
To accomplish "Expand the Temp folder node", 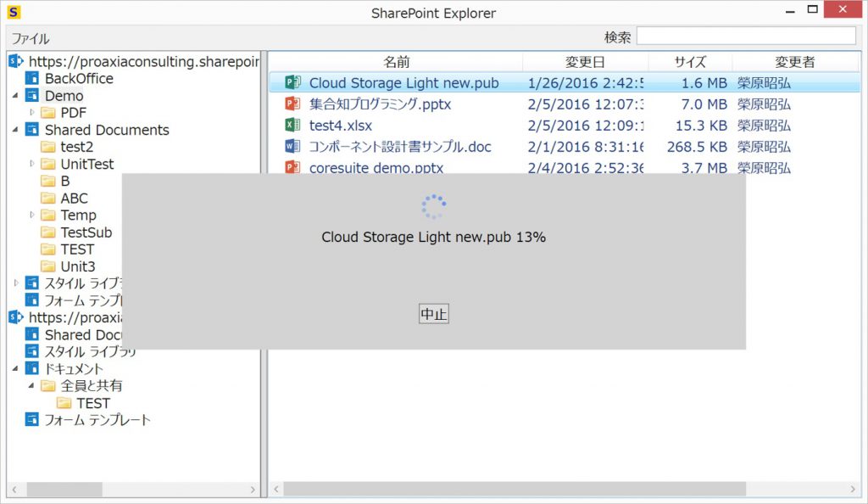I will pos(32,215).
